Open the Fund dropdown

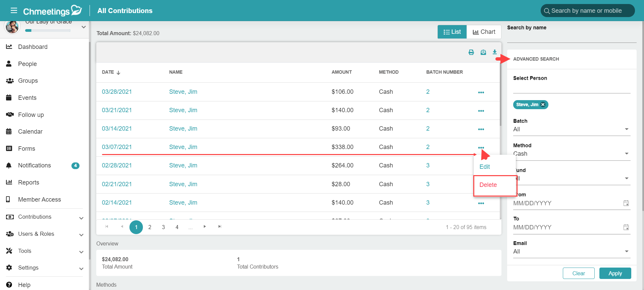572,178
